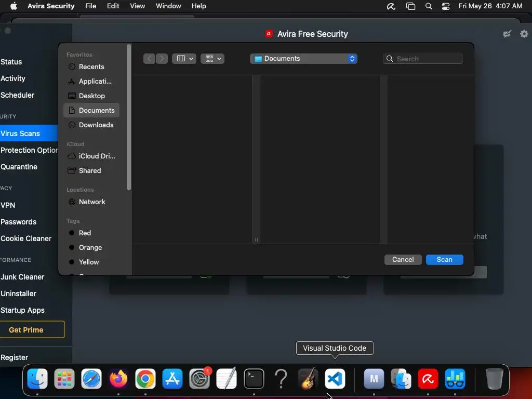The height and width of the screenshot is (399, 532).
Task: Select the Orange tag
Action: click(x=91, y=248)
